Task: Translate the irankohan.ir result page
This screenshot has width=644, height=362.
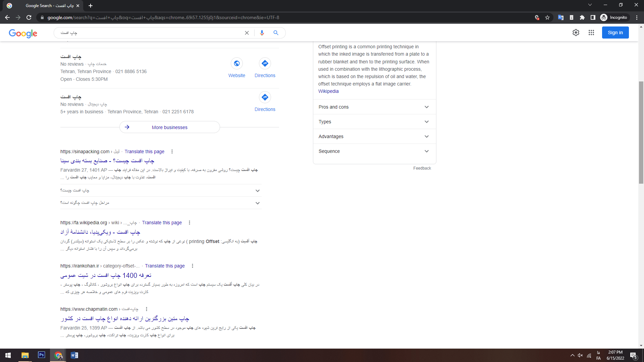Action: tap(165, 266)
